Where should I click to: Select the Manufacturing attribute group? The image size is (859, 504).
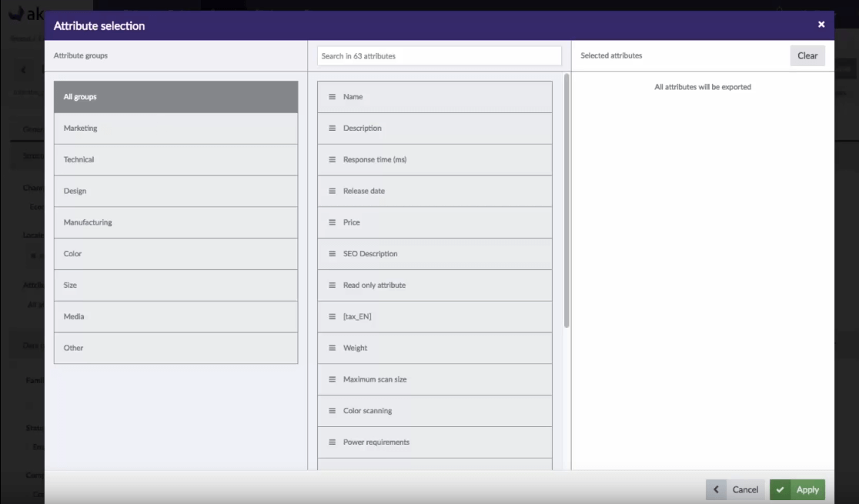(175, 222)
